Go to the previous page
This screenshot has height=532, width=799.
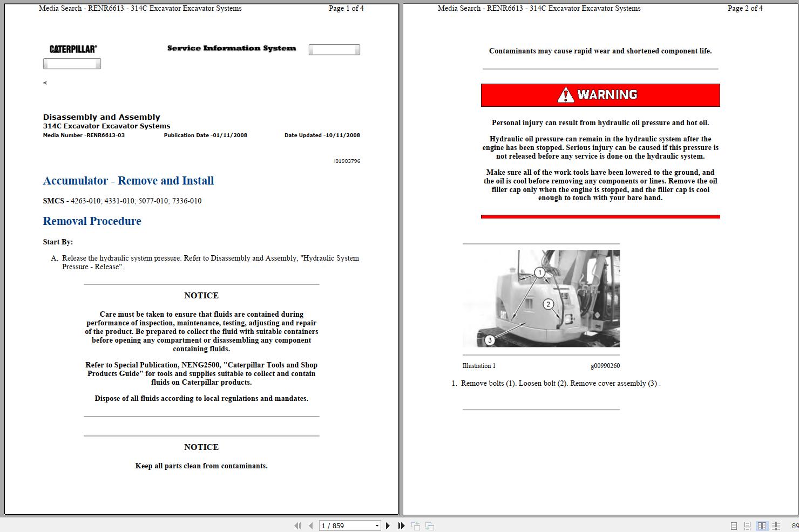(310, 526)
